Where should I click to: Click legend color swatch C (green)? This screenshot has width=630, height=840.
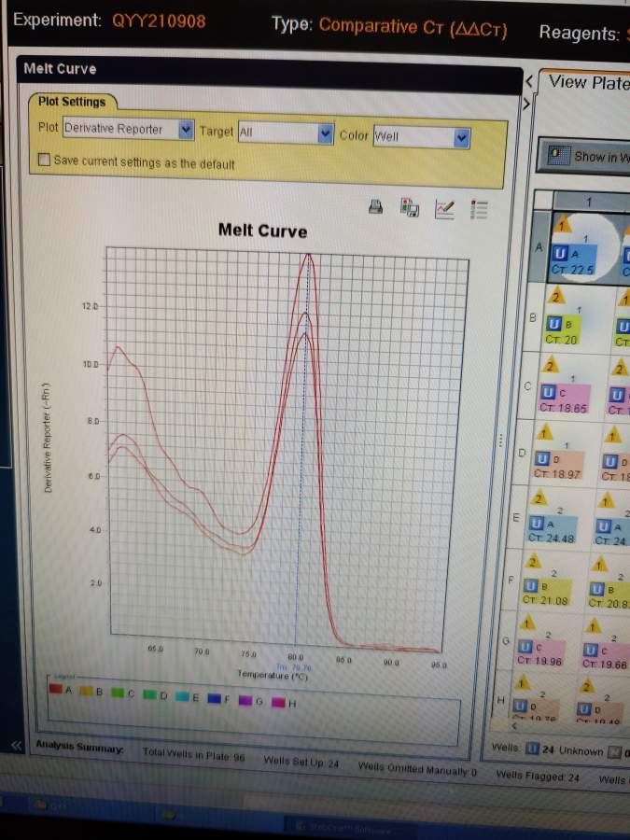click(x=118, y=693)
